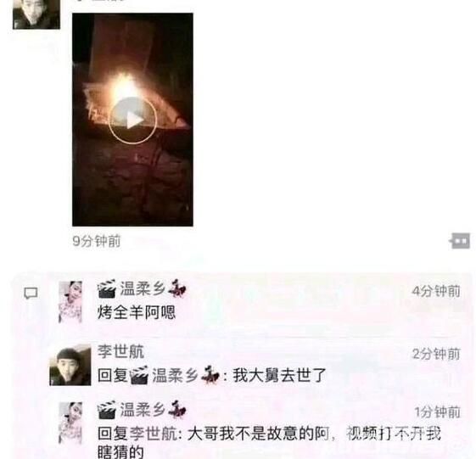
Task: Select the 我大舅去世了 reply text
Action: pyautogui.click(x=279, y=375)
